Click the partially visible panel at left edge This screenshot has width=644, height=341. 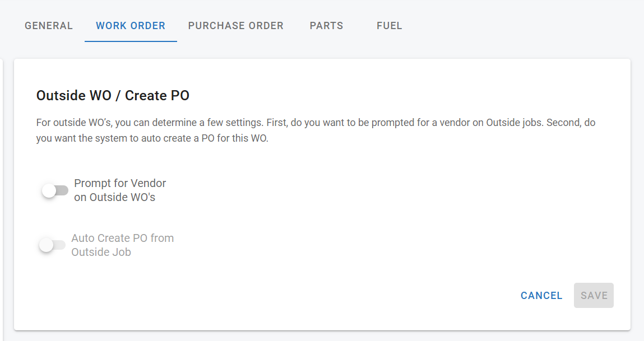point(2,196)
